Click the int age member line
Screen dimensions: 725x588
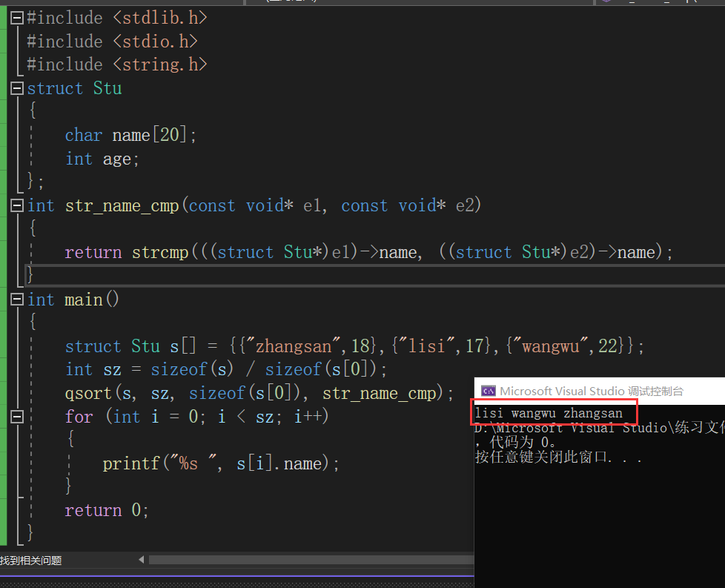tap(102, 159)
